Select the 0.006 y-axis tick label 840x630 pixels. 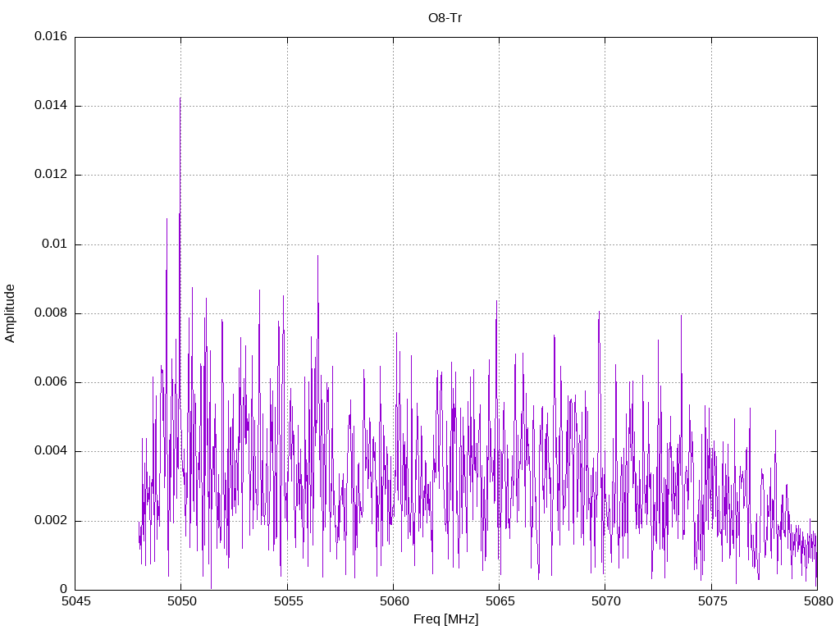click(51, 382)
